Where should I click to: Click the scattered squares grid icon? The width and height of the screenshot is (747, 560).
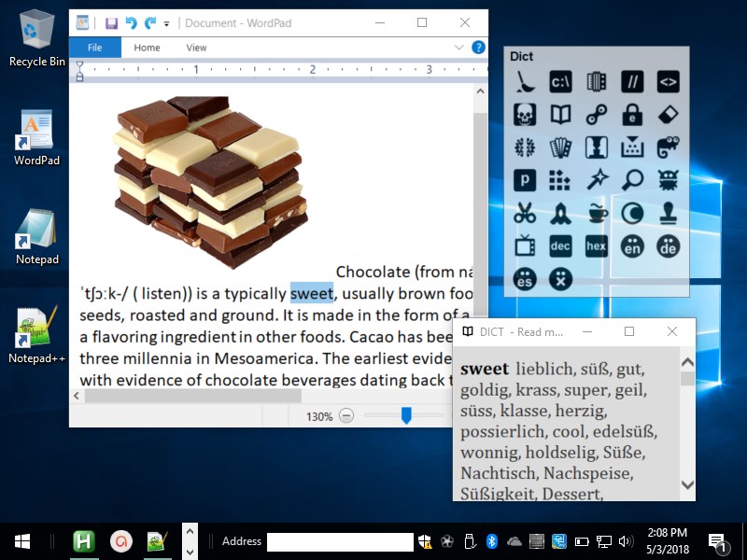(x=560, y=180)
